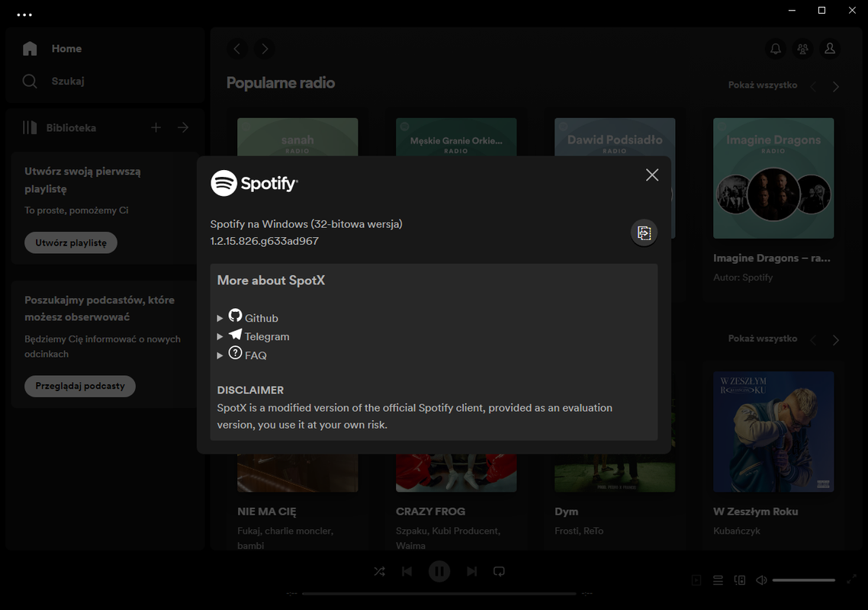Show all in the second row section
Screen dimensions: 868x610
pos(762,339)
